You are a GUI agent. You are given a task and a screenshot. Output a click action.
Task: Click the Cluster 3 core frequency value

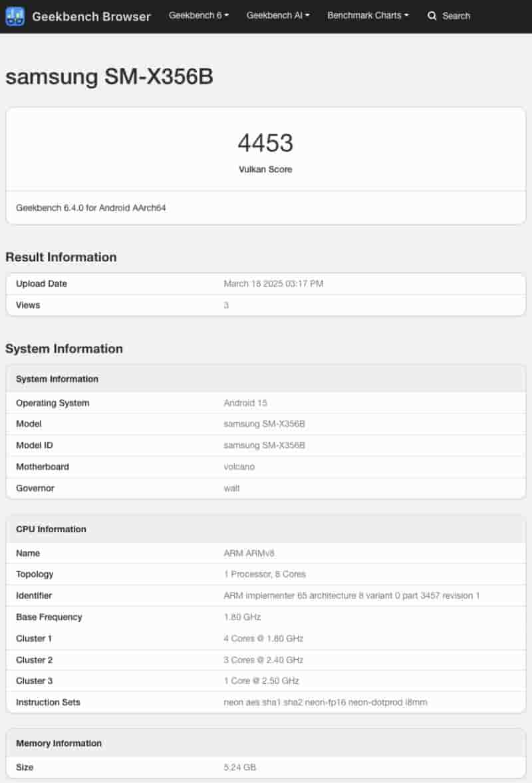tap(261, 681)
